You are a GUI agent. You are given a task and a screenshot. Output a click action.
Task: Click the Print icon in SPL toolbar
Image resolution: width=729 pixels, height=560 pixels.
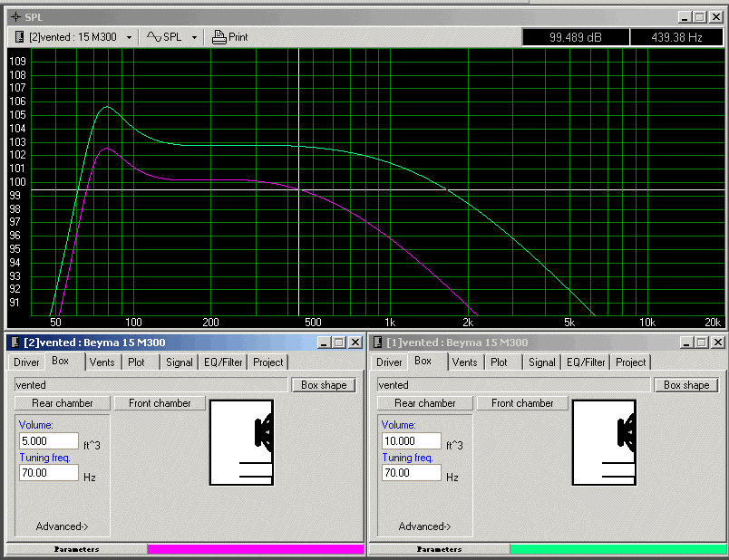pyautogui.click(x=219, y=37)
